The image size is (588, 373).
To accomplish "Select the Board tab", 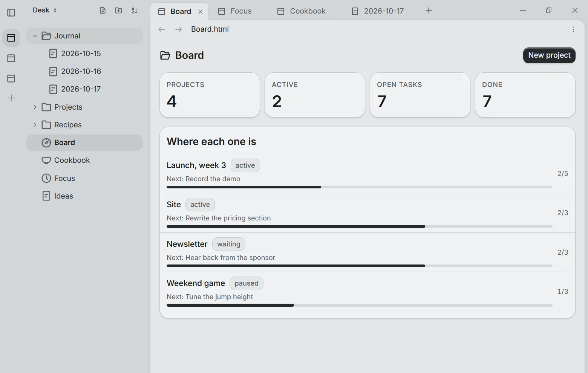I will (180, 11).
